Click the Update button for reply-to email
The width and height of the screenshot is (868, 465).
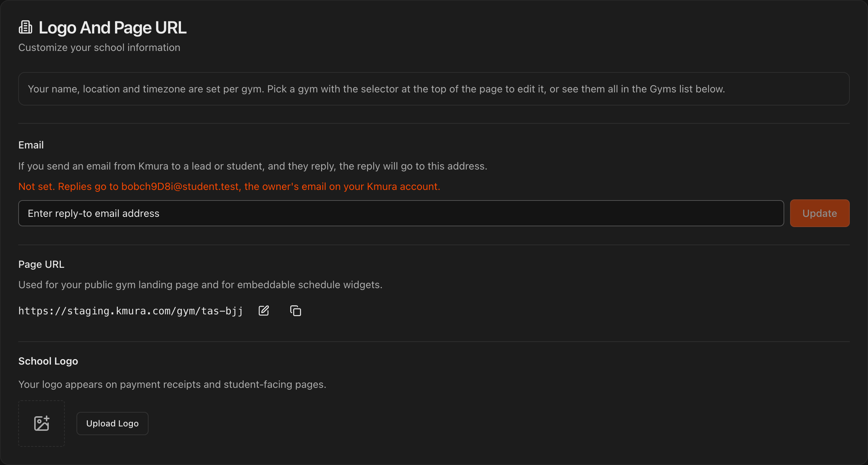(820, 213)
